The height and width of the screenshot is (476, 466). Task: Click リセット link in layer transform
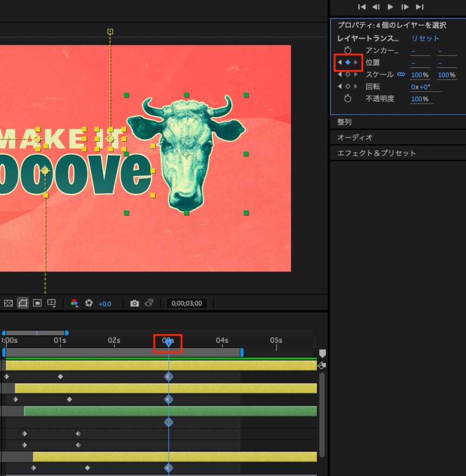[425, 39]
